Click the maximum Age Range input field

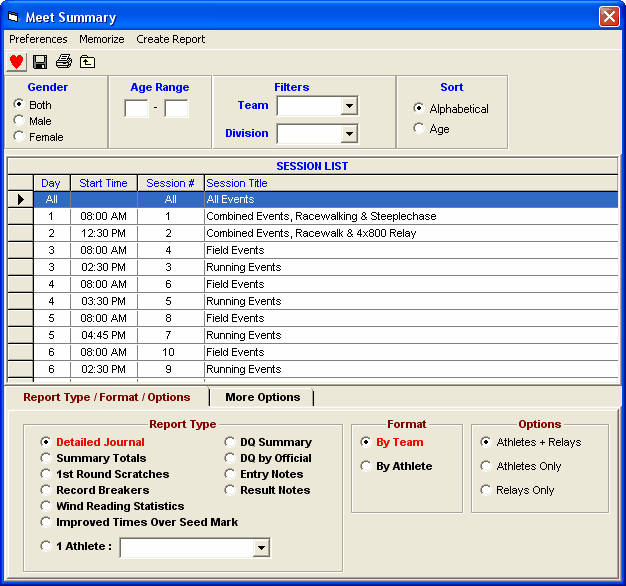[176, 108]
